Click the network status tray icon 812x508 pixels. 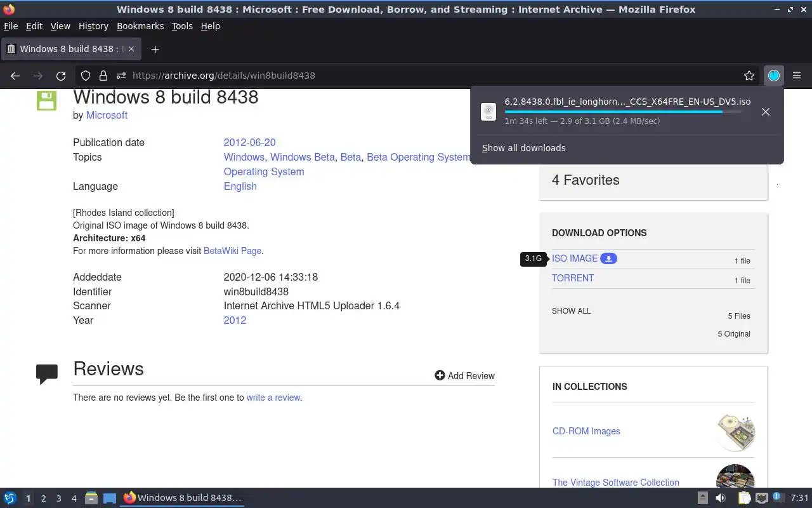762,498
